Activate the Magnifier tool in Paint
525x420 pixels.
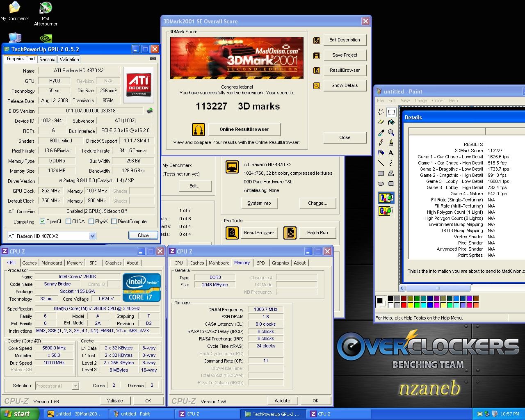point(391,132)
